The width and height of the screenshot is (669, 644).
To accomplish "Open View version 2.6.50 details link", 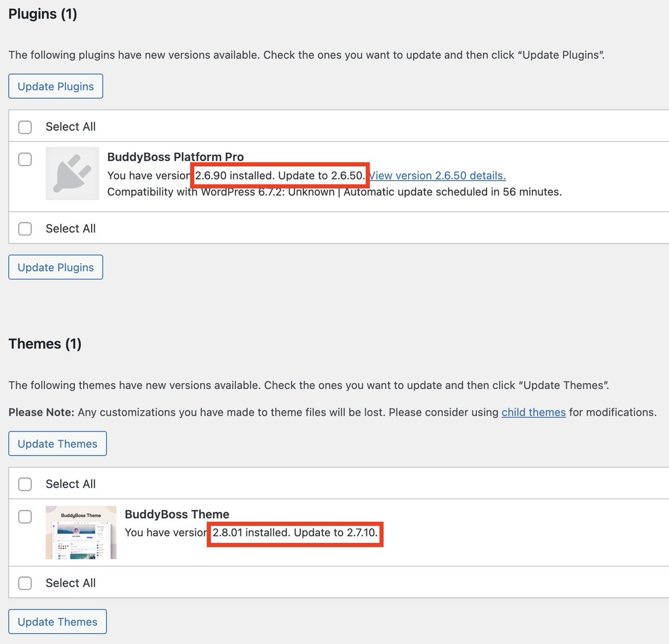I will (437, 176).
